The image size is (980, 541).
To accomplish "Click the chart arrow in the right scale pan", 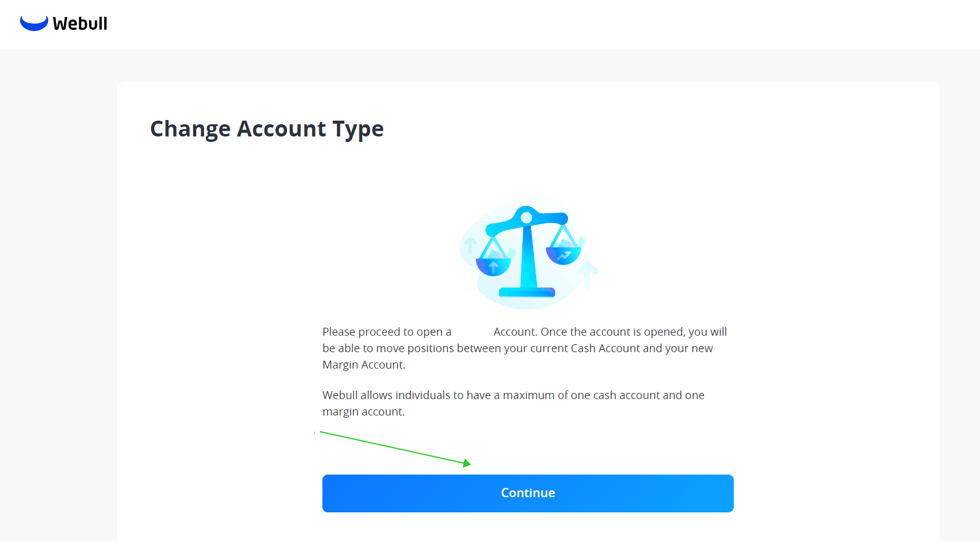I will (564, 256).
